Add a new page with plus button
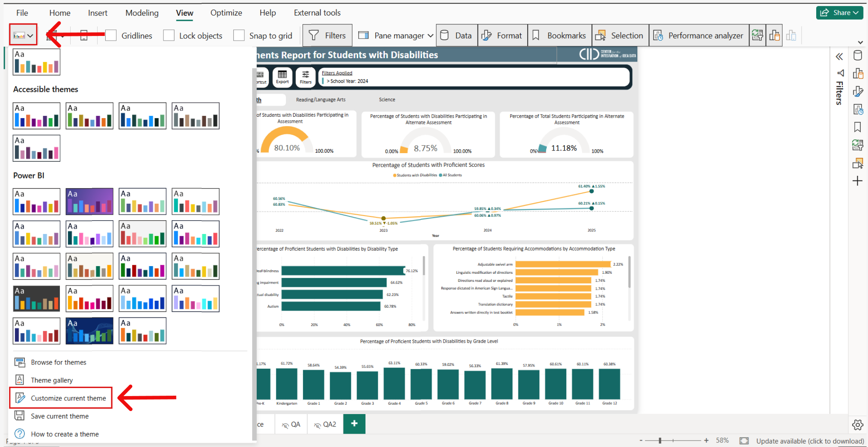 (x=354, y=423)
